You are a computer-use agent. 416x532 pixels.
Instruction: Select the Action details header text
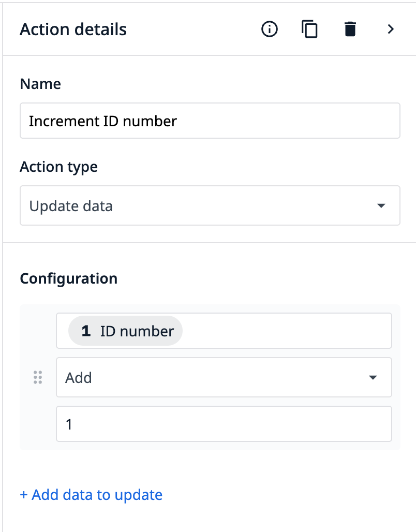pos(72,29)
